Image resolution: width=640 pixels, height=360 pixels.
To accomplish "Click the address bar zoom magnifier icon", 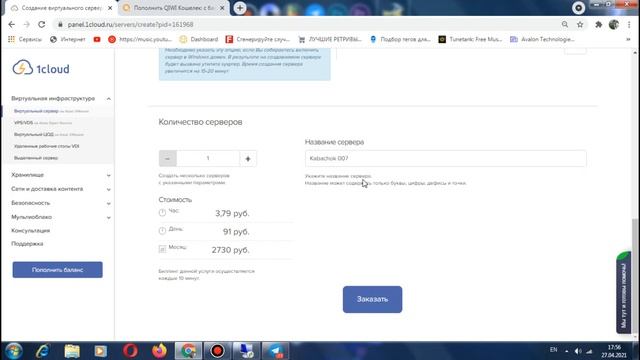I will click(x=565, y=24).
